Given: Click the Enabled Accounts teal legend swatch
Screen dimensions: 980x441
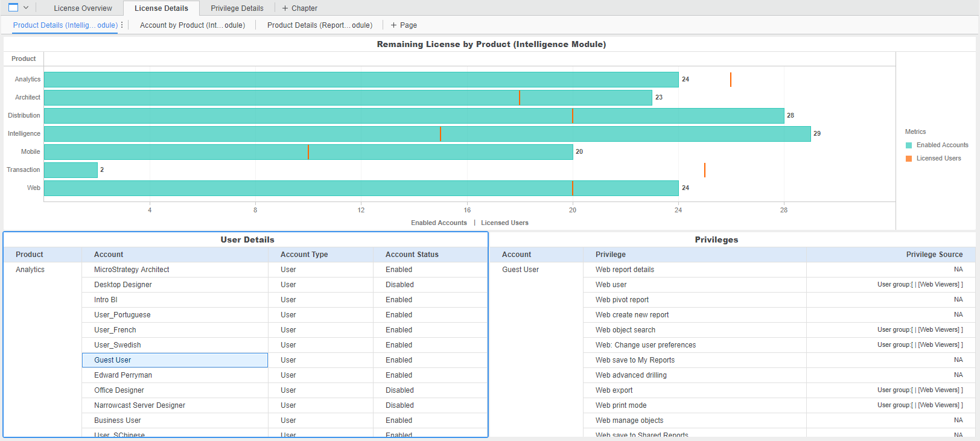Looking at the screenshot, I should click(x=909, y=145).
